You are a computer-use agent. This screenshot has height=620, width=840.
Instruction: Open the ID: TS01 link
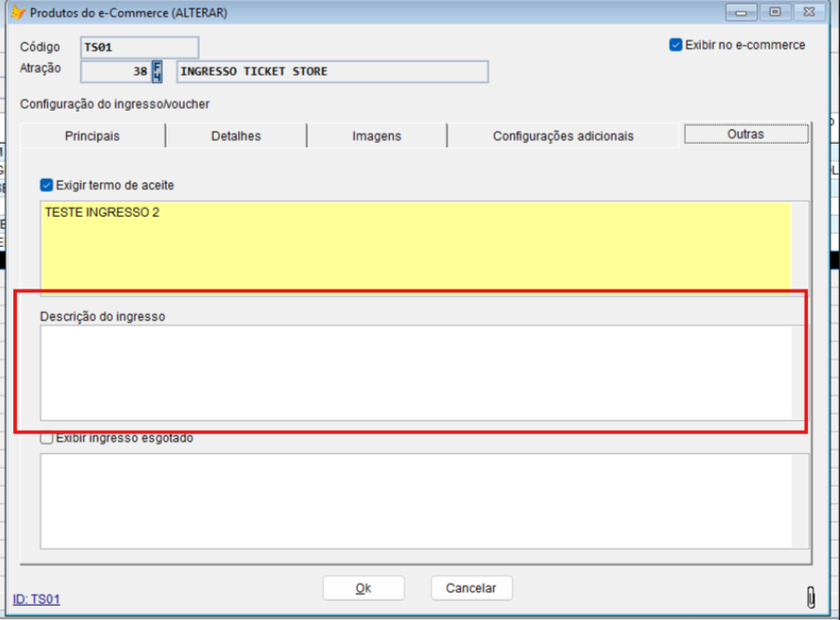(36, 599)
